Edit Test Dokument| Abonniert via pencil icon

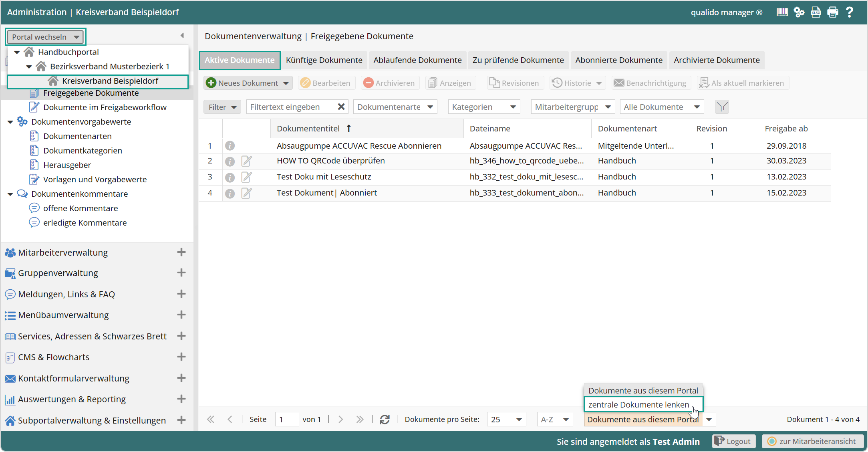(x=247, y=193)
